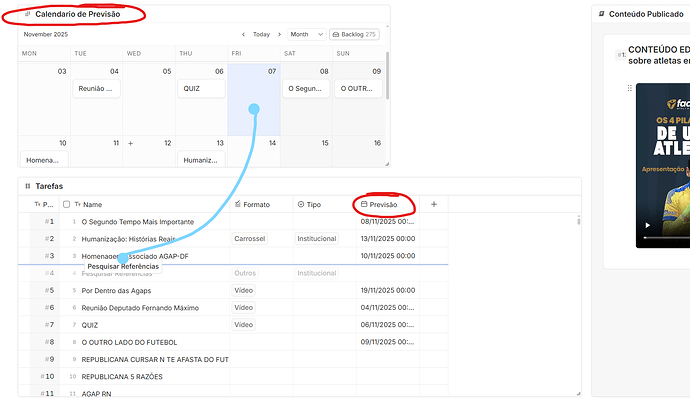Click date cell 13/11/2025 00:00
This screenshot has height=405, width=690.
pos(388,239)
